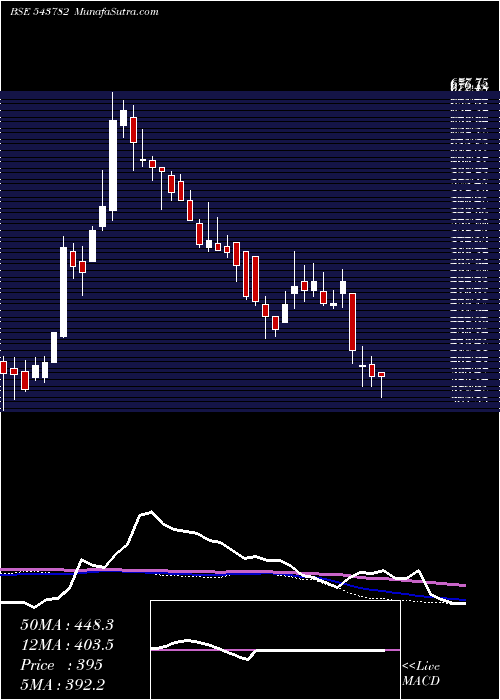500x700 pixels.
Task: Click the 50MA : 448.3 value
Action: pos(67,625)
